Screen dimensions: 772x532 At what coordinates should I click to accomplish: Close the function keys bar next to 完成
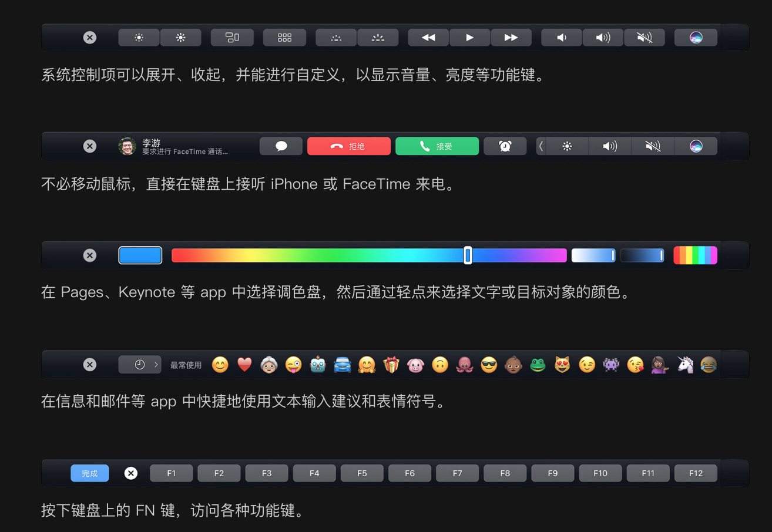click(131, 473)
